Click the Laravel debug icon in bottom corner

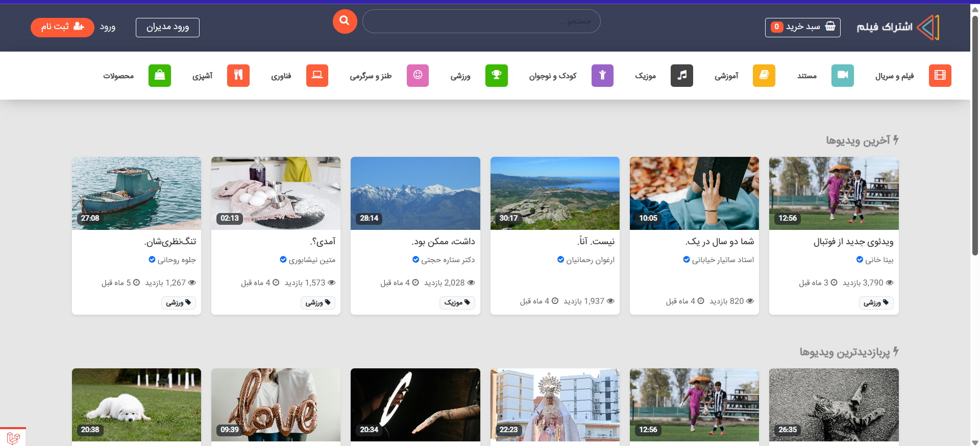click(13, 438)
